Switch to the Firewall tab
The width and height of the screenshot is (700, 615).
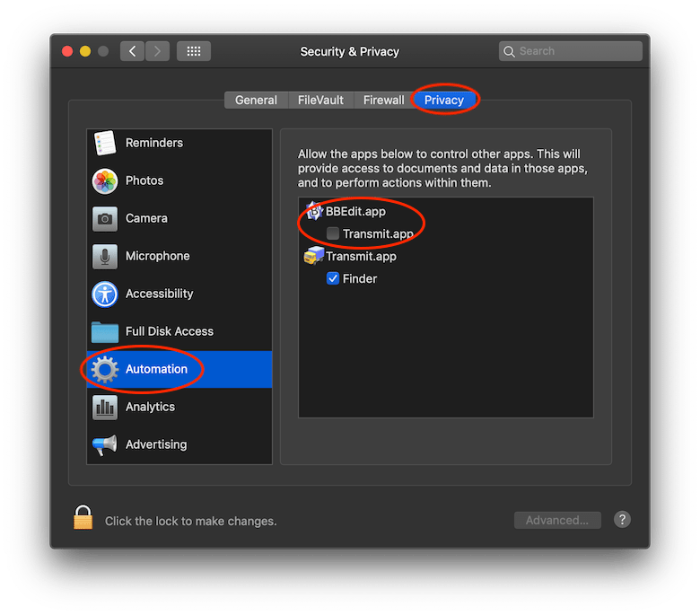(383, 101)
